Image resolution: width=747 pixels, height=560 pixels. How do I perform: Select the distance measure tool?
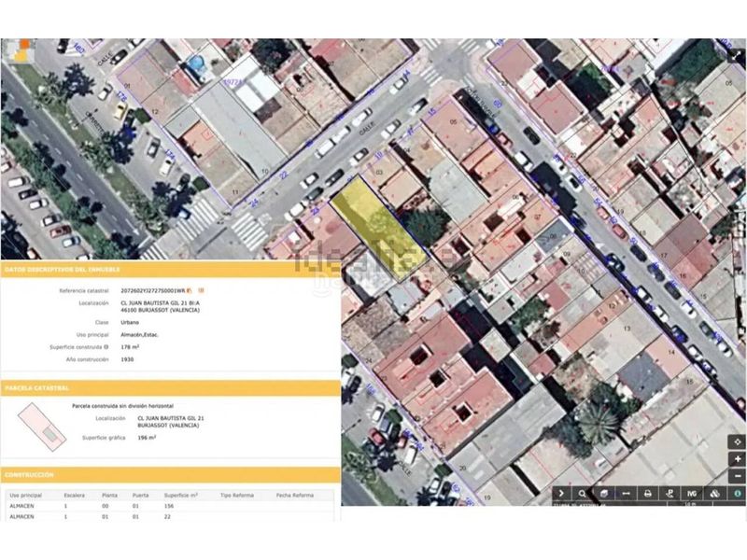pyautogui.click(x=626, y=494)
